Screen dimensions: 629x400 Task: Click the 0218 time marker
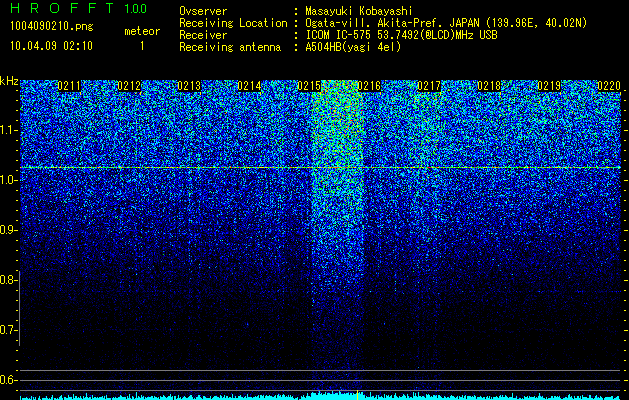[x=489, y=86]
